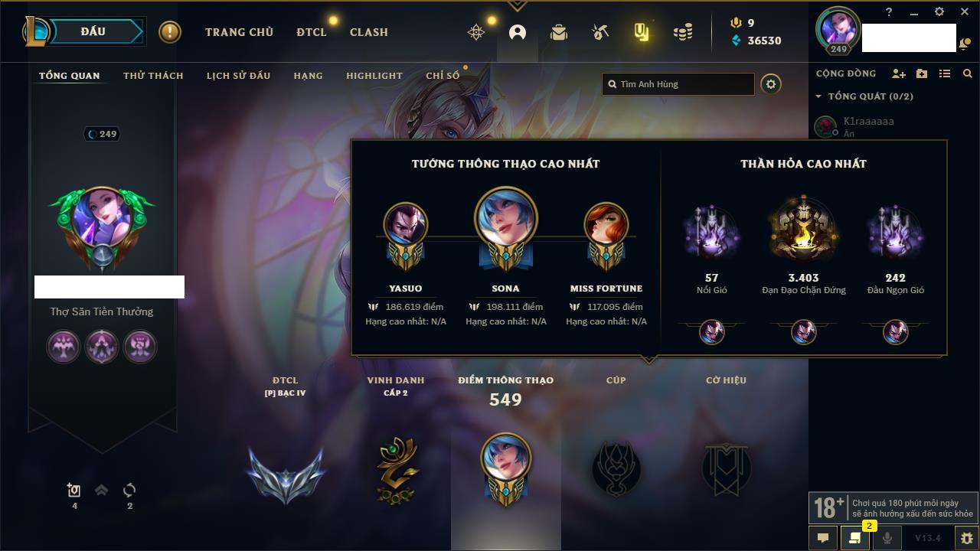Click the Tìm Anh Hùng search field

tap(678, 84)
